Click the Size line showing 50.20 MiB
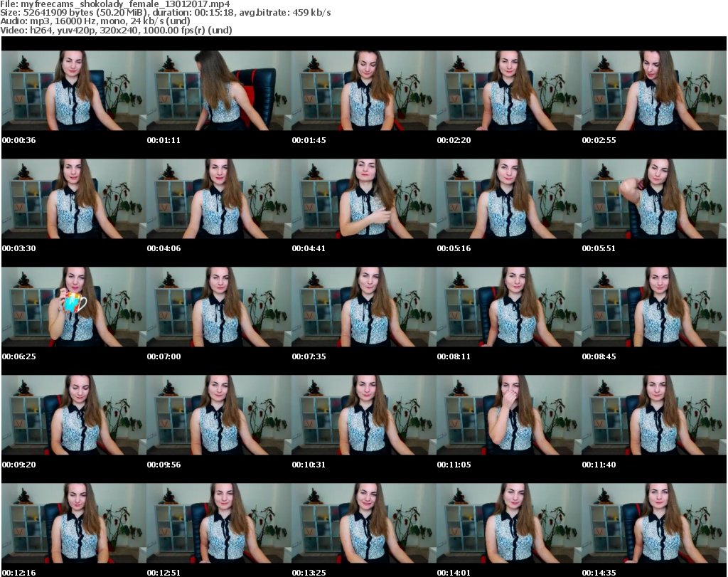Image resolution: width=728 pixels, height=577 pixels. tap(165, 13)
